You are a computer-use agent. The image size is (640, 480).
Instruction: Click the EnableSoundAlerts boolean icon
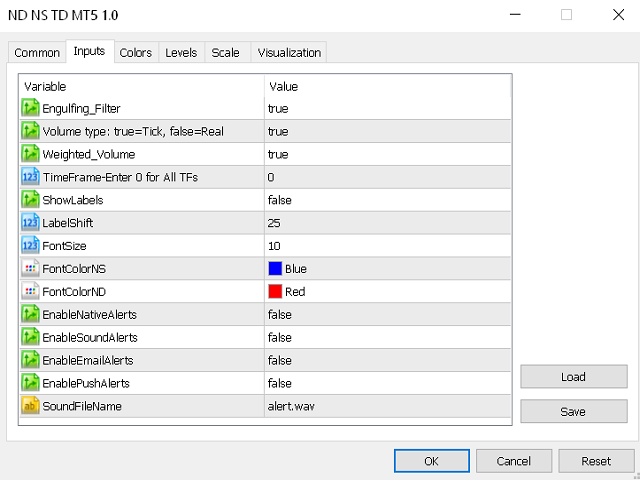pyautogui.click(x=30, y=337)
